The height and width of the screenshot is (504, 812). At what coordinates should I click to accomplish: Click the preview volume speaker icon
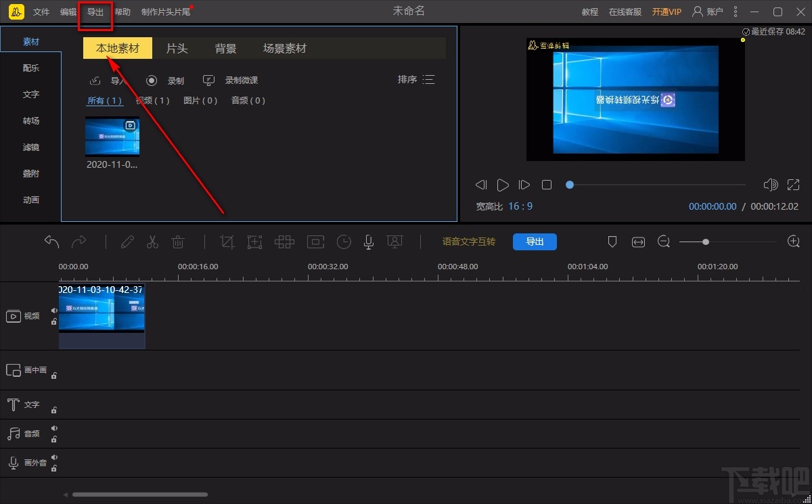click(770, 185)
